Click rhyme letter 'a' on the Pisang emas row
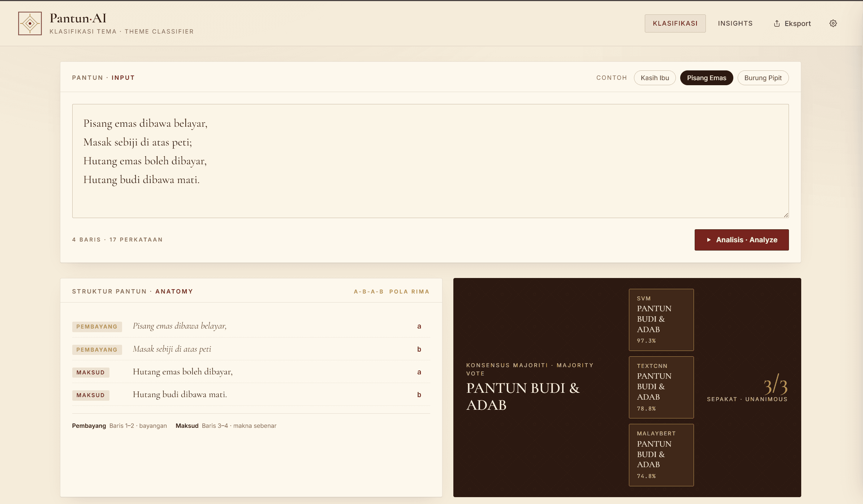 tap(419, 326)
